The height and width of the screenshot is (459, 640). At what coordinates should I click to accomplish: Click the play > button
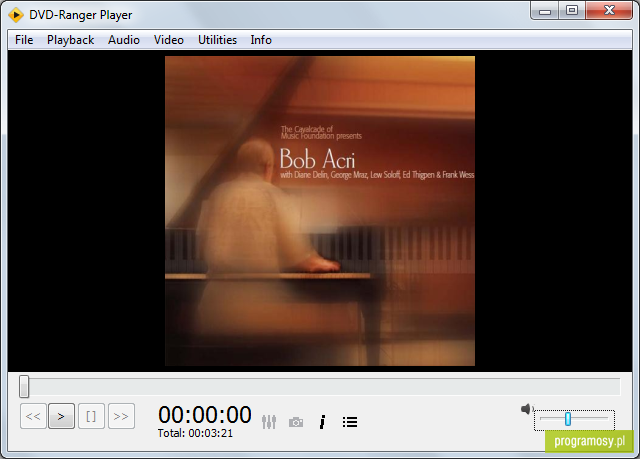click(61, 416)
